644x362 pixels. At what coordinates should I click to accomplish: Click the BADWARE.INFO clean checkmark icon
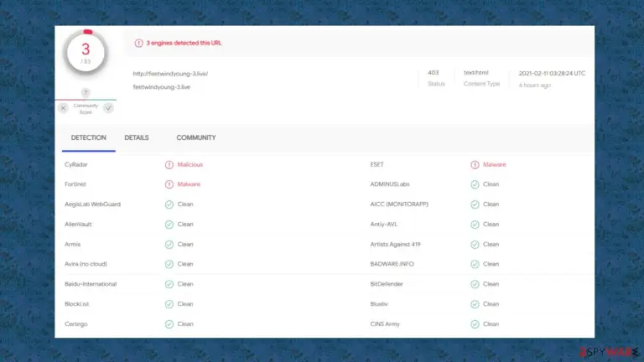tap(475, 264)
